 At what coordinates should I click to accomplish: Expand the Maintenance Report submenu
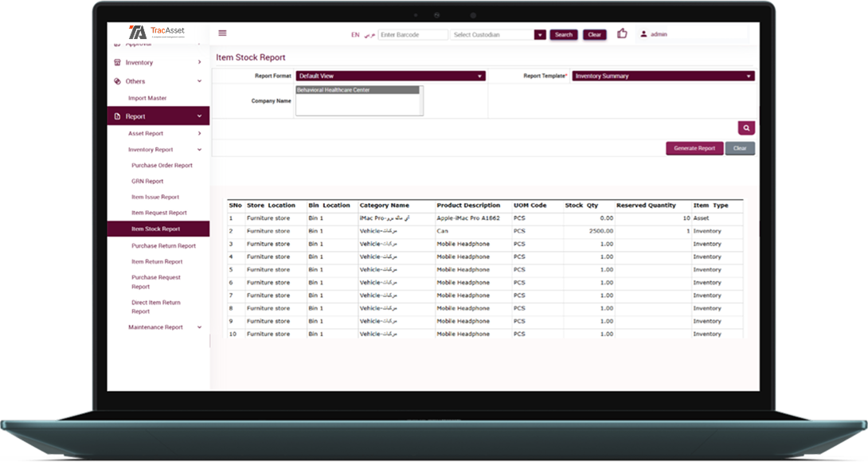(x=199, y=327)
